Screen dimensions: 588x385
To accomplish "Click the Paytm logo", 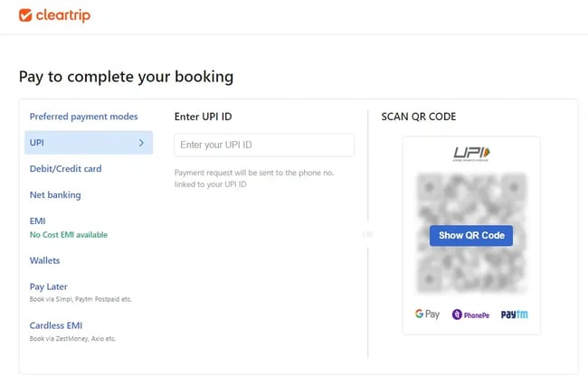I will coord(514,315).
